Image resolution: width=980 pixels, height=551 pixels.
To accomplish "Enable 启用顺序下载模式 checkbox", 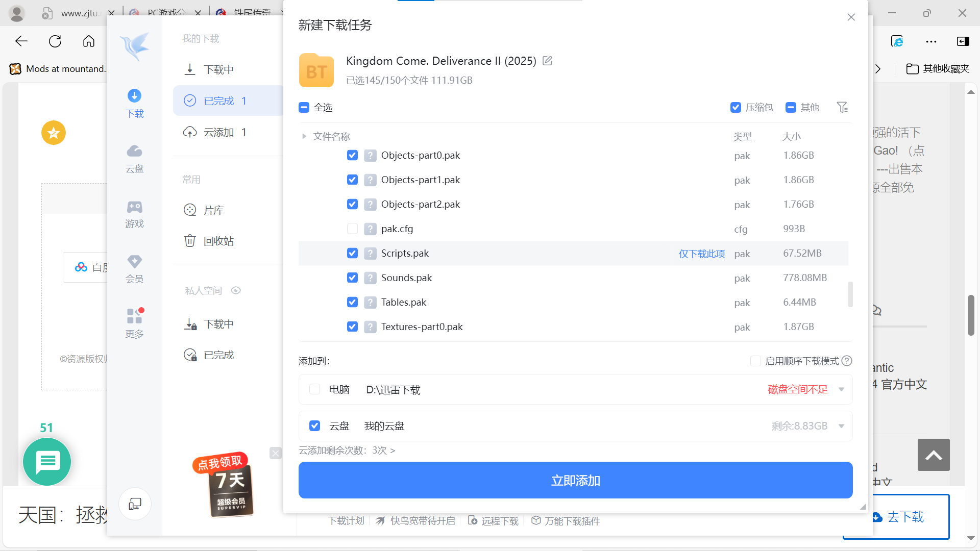I will [x=755, y=361].
